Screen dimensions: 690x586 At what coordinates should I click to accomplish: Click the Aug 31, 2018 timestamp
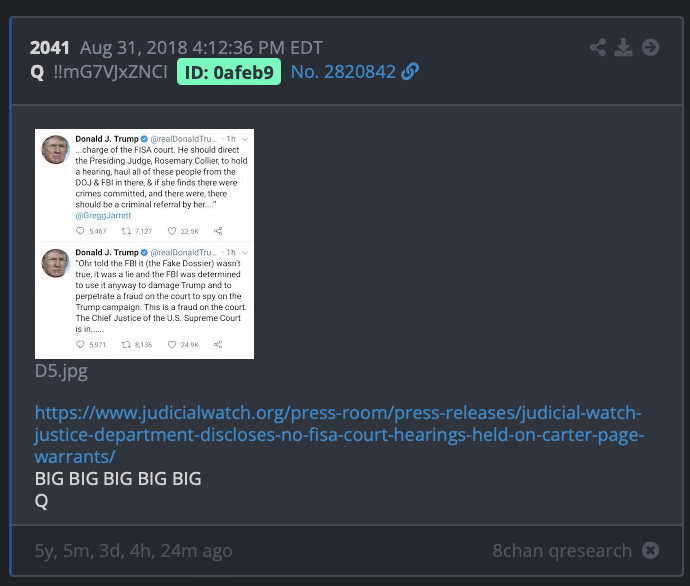pyautogui.click(x=201, y=48)
